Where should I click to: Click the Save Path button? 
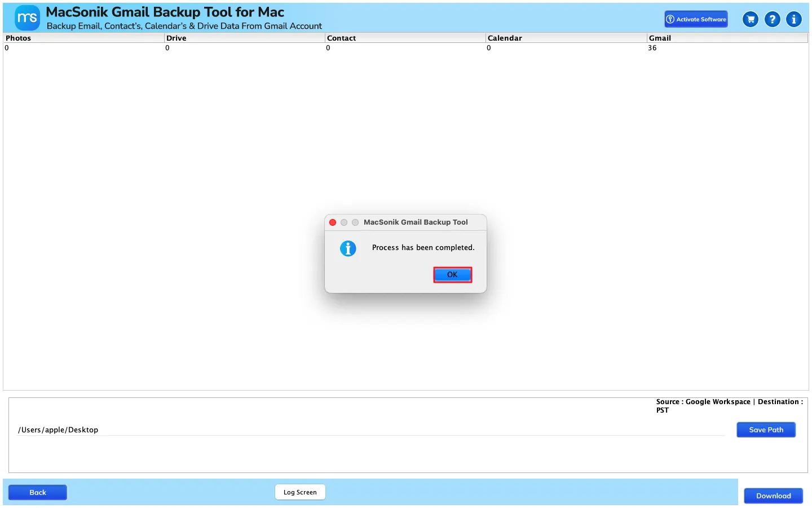pyautogui.click(x=766, y=430)
